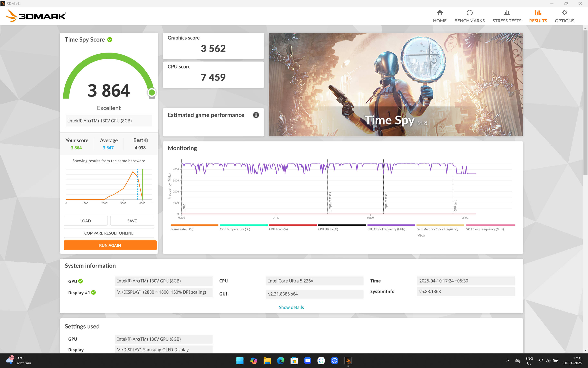Image resolution: width=588 pixels, height=368 pixels.
Task: Open the Options tab
Action: click(565, 16)
